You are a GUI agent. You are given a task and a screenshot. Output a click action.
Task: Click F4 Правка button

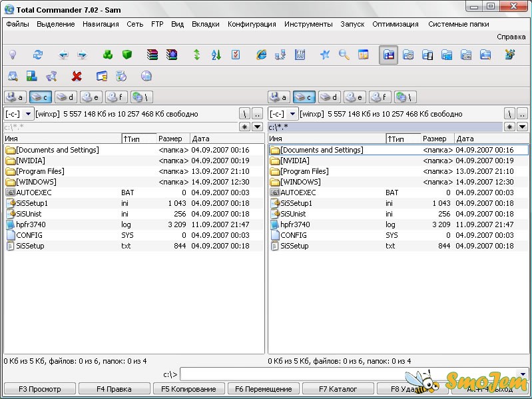point(115,389)
